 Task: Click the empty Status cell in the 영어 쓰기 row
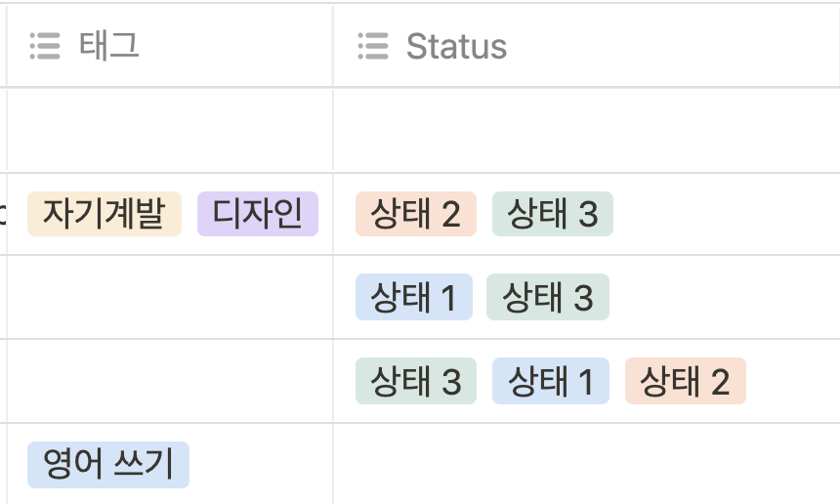tap(587, 464)
